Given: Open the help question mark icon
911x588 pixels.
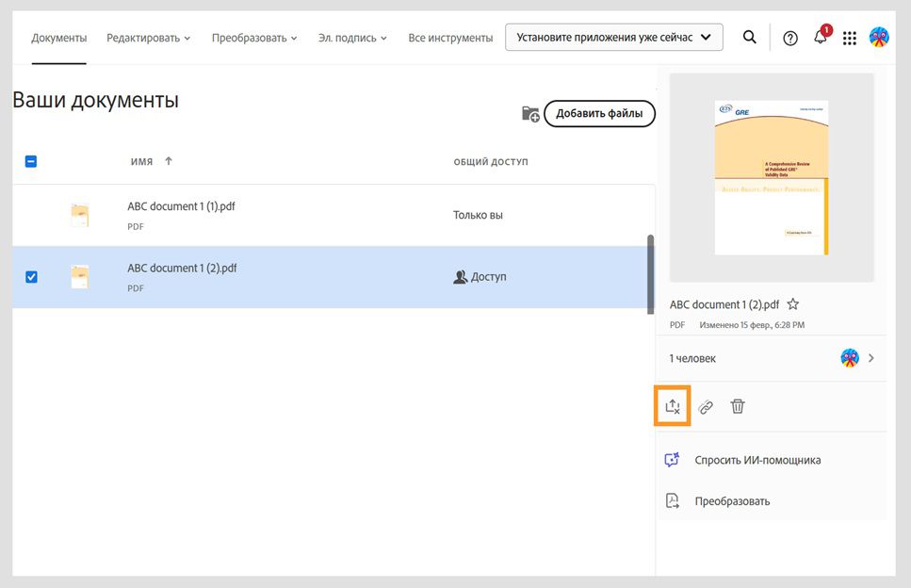Looking at the screenshot, I should (790, 38).
